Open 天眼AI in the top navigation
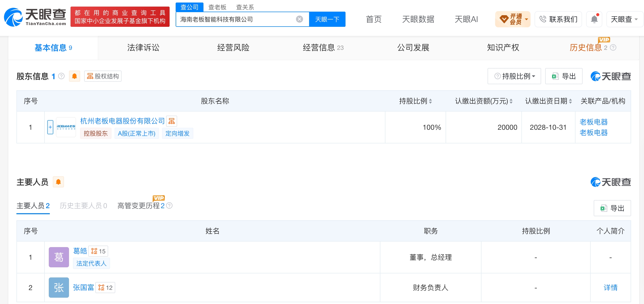The height and width of the screenshot is (304, 644). point(466,19)
